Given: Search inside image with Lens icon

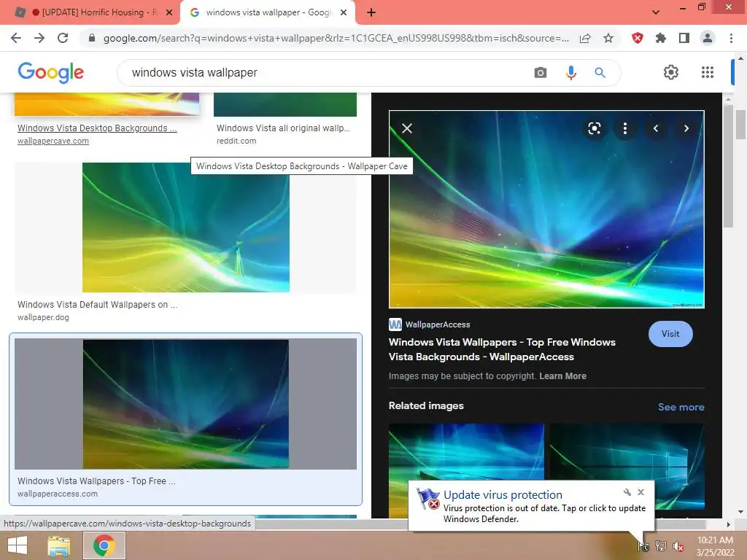Looking at the screenshot, I should coord(594,128).
